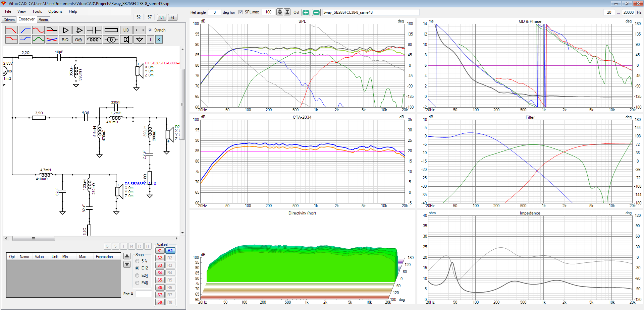Click the minimum frequency field showing 20
The height and width of the screenshot is (310, 644).
tap(609, 12)
